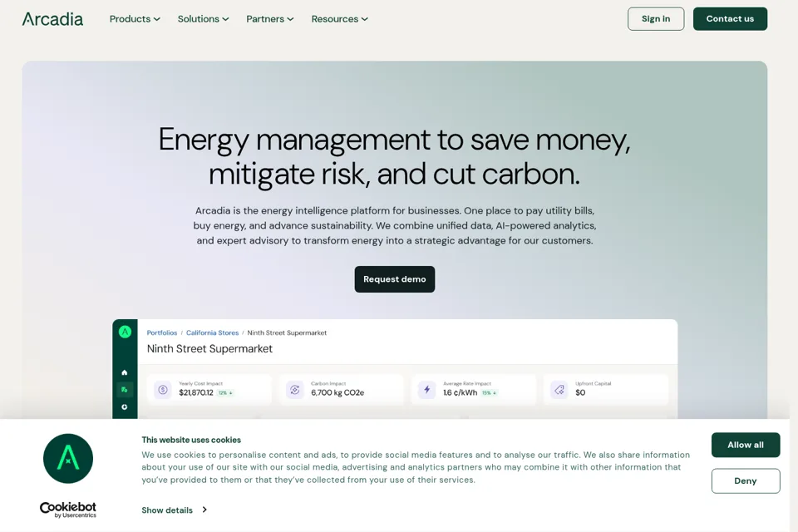Open the Solutions dropdown menu
This screenshot has width=798, height=532.
tap(203, 19)
